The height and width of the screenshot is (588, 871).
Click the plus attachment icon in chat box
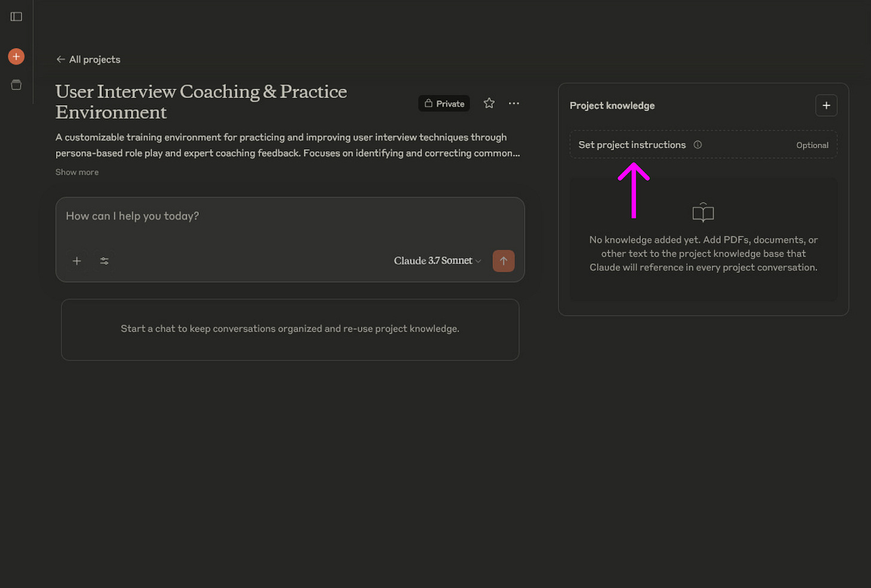77,261
